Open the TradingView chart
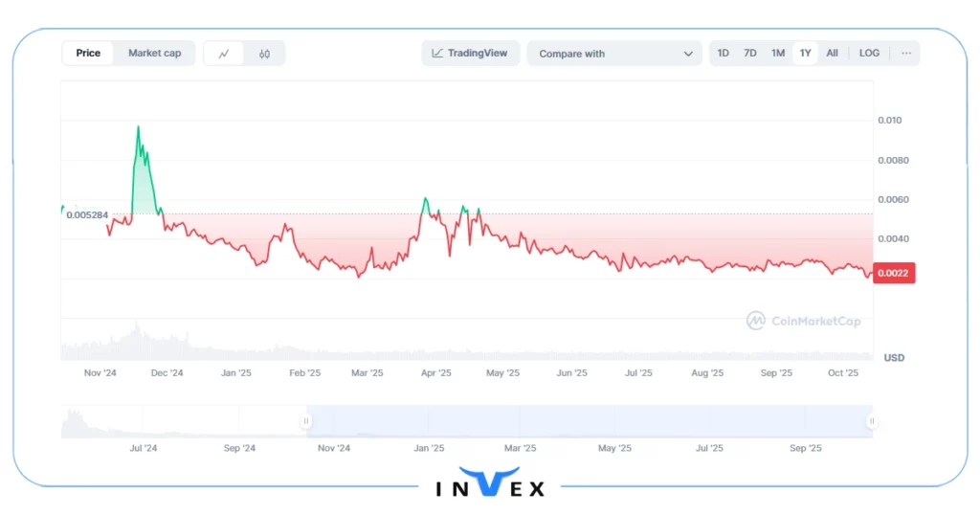Screen dimensions: 980x515 coord(470,54)
